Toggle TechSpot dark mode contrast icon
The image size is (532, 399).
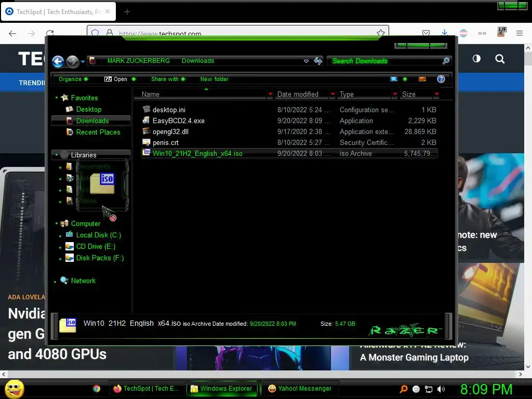coord(477,59)
